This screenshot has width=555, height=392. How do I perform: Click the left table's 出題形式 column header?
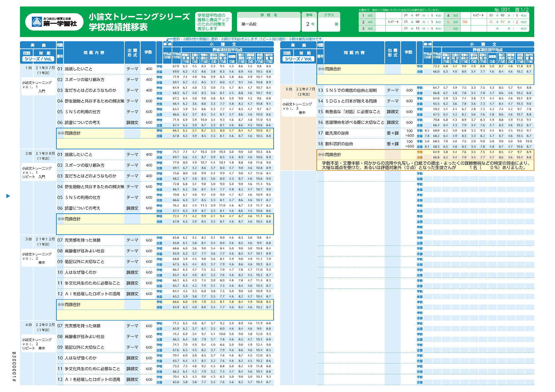pos(132,53)
